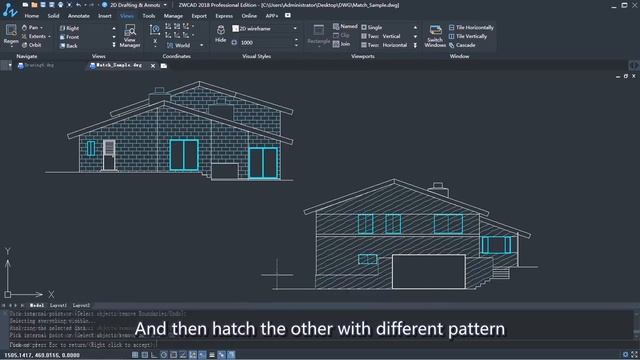Toggle ortho mode in status bar
Viewport: 640px width, 360px height.
pos(154,355)
